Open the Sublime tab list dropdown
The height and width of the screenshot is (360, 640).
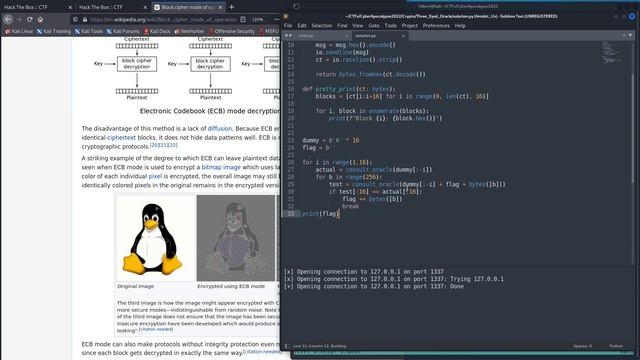[x=631, y=36]
